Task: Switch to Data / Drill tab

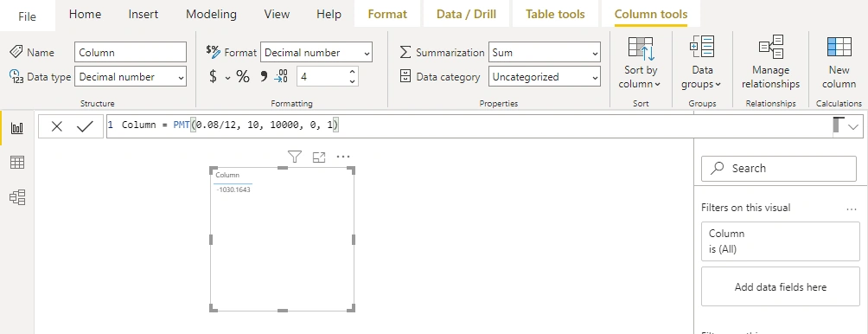Action: (466, 15)
